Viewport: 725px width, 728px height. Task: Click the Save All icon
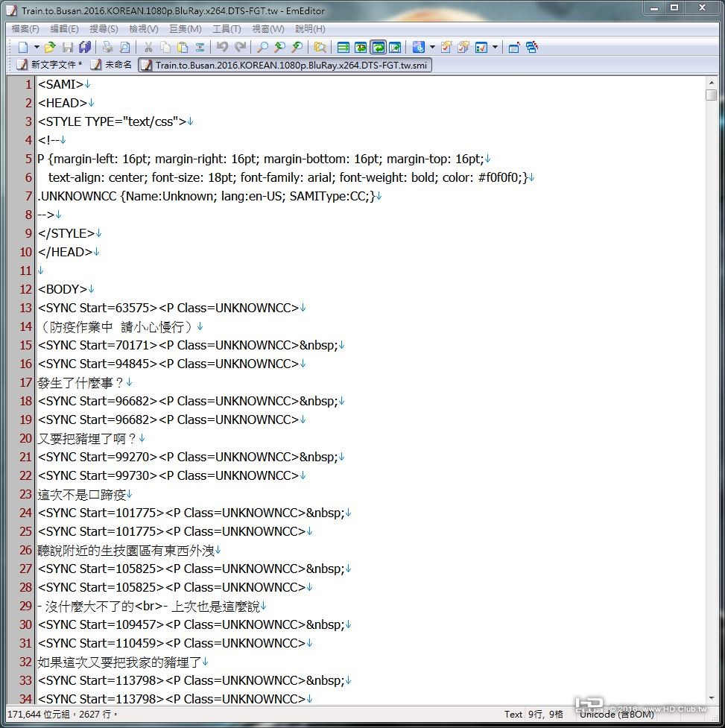85,47
